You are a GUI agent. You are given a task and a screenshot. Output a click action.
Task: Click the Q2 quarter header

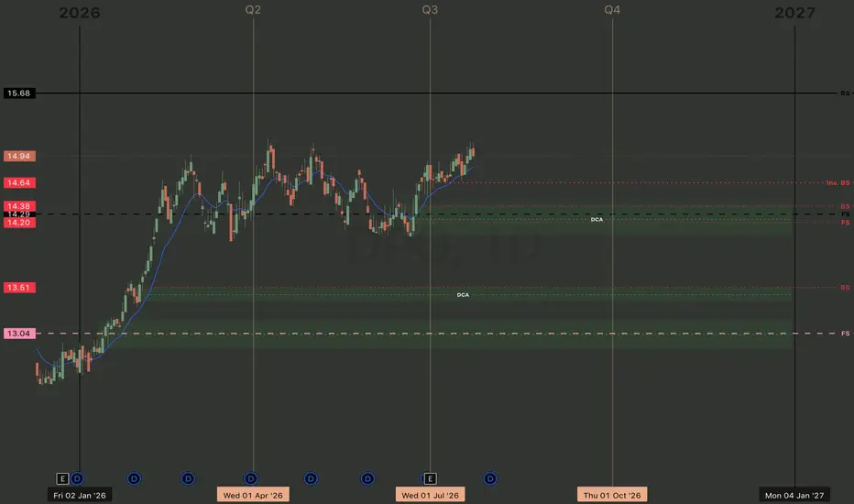(x=253, y=10)
